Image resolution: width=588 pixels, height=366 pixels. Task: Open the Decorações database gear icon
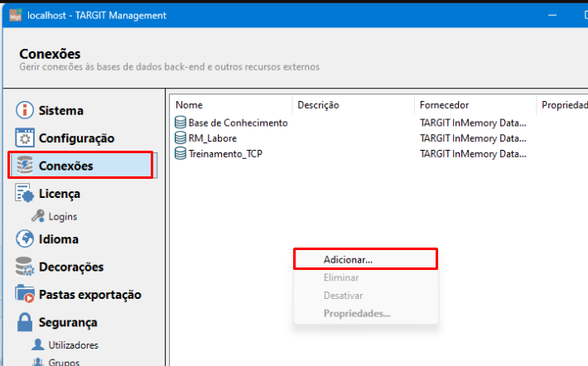coord(25,267)
